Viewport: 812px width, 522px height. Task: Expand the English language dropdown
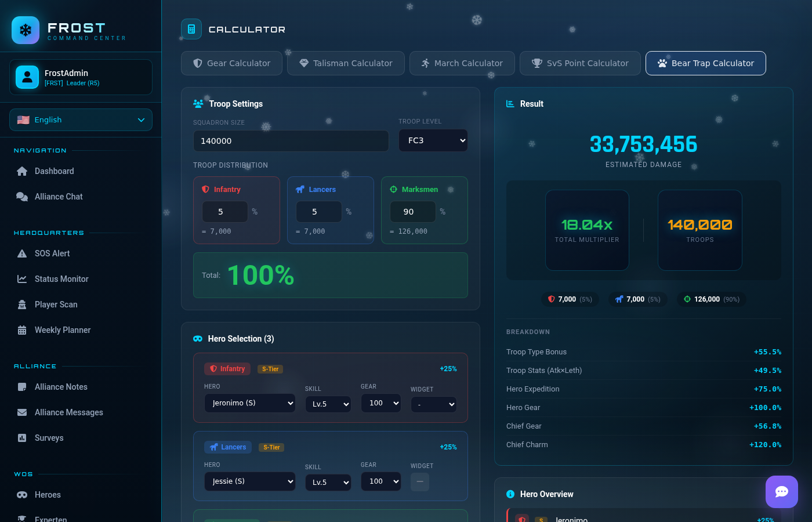coord(81,120)
